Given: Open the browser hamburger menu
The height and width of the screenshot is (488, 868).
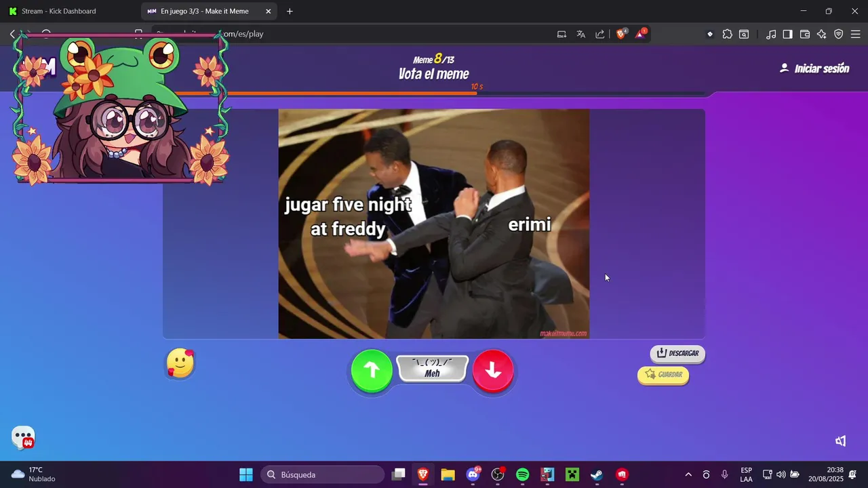Looking at the screenshot, I should [x=856, y=34].
